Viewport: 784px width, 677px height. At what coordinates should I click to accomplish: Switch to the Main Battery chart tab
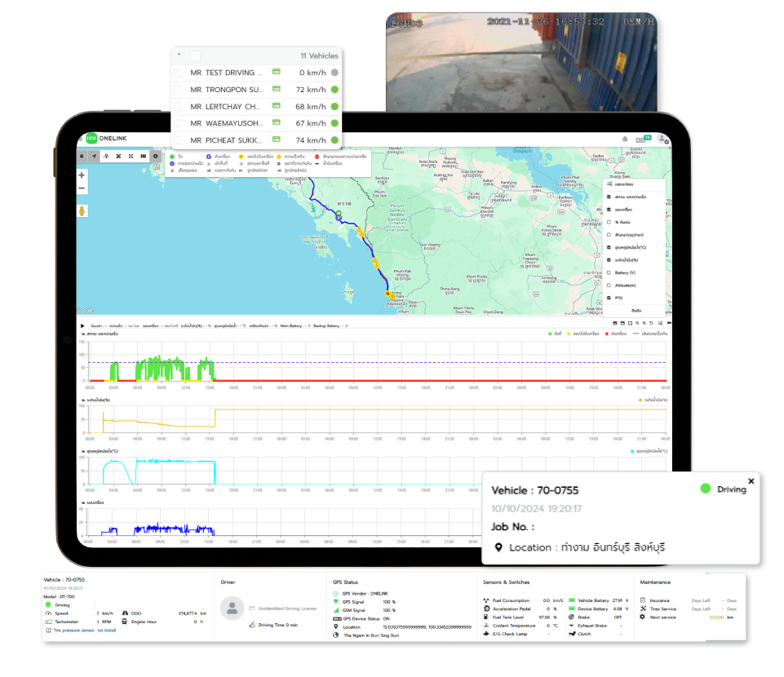tap(290, 324)
